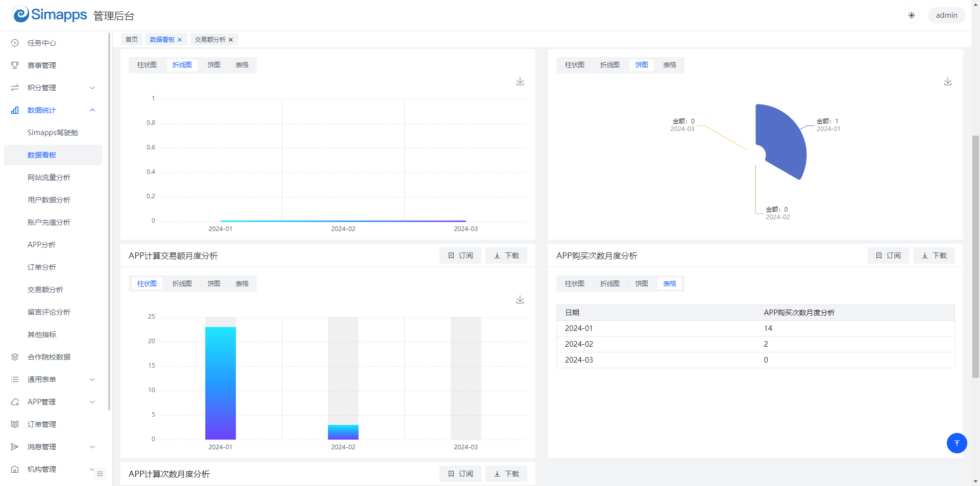Screen dimensions: 980x486
Task: Click the Simapps logo icon
Action: tap(21, 14)
